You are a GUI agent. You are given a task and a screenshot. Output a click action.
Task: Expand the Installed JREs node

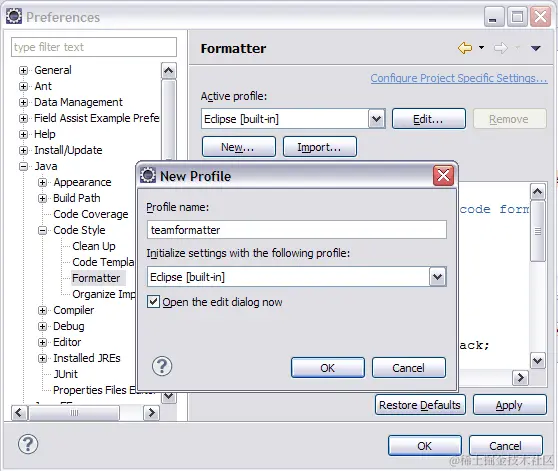[42, 358]
